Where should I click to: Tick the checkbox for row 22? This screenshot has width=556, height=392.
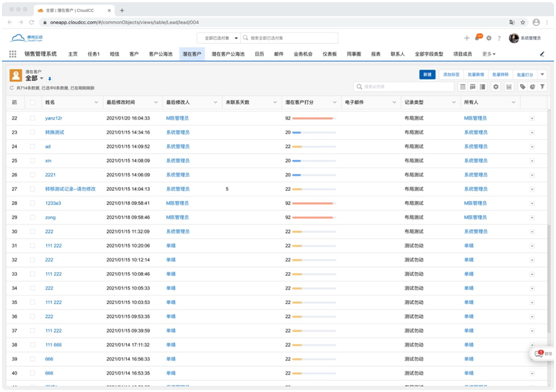[33, 118]
